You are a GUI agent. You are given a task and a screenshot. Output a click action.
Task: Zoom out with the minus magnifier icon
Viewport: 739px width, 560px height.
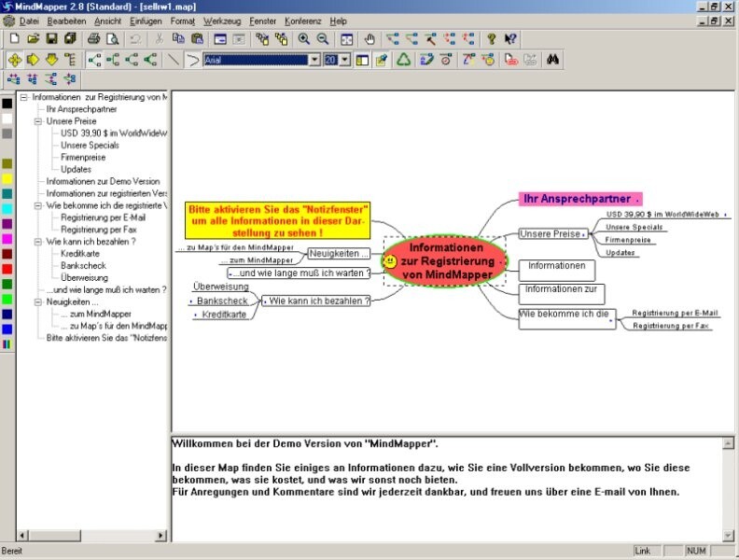(323, 39)
